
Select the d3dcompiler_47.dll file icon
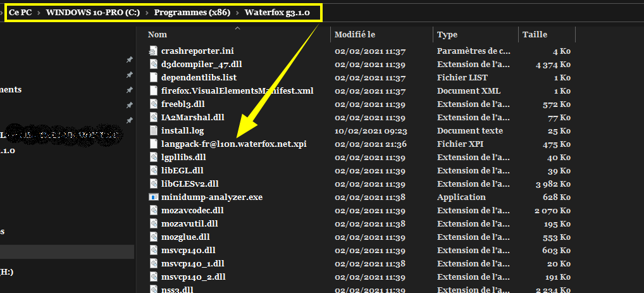[x=153, y=64]
